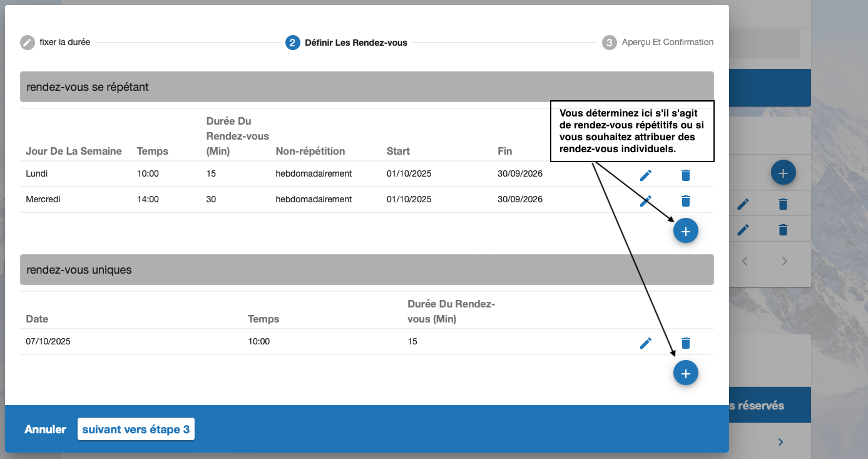Expand the 'réservés' row chevron behind dialog

(x=780, y=442)
